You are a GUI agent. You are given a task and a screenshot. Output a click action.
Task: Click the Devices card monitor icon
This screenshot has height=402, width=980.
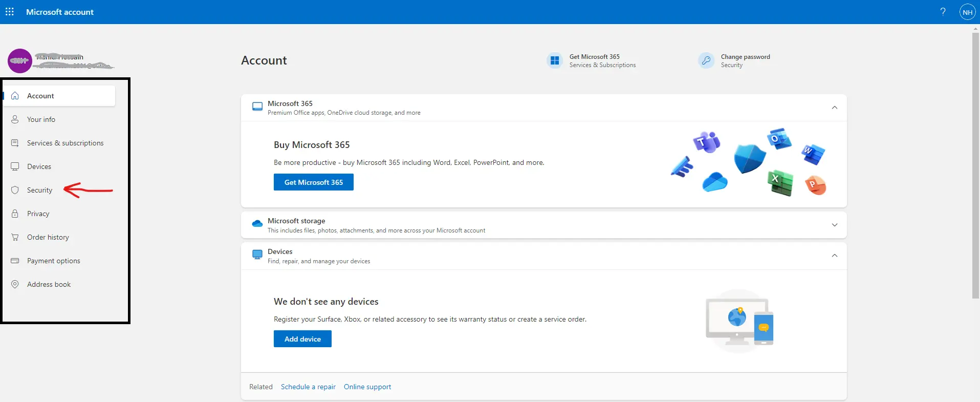pos(257,254)
